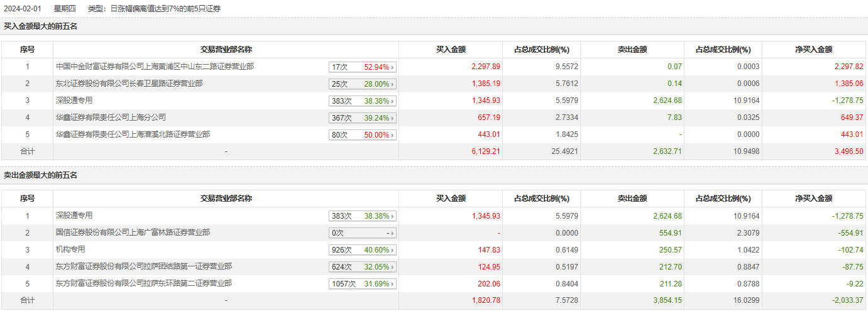The image size is (868, 311).
Task: Expand the 0次 stats box
Action: click(x=363, y=233)
